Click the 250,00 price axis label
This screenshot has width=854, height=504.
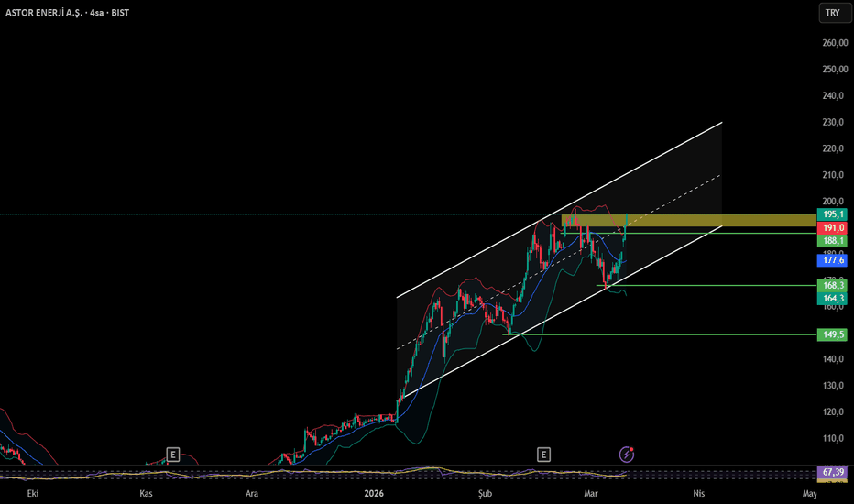[835, 70]
